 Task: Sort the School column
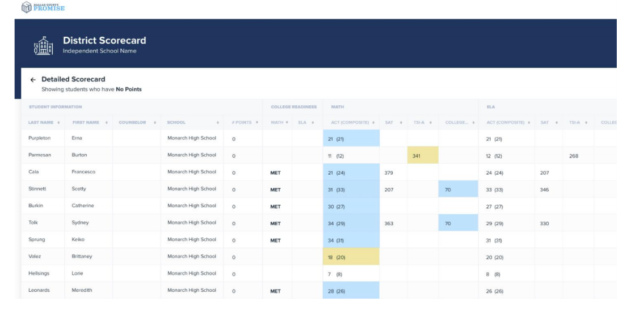point(218,122)
